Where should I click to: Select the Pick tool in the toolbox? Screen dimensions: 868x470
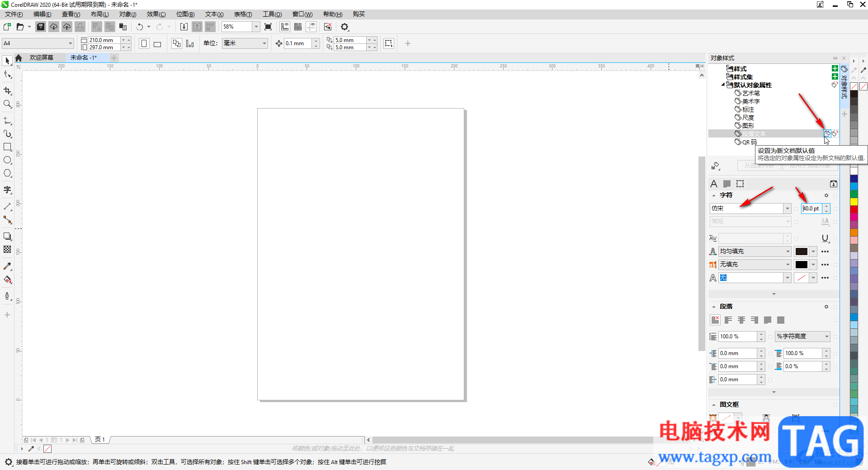(7, 61)
